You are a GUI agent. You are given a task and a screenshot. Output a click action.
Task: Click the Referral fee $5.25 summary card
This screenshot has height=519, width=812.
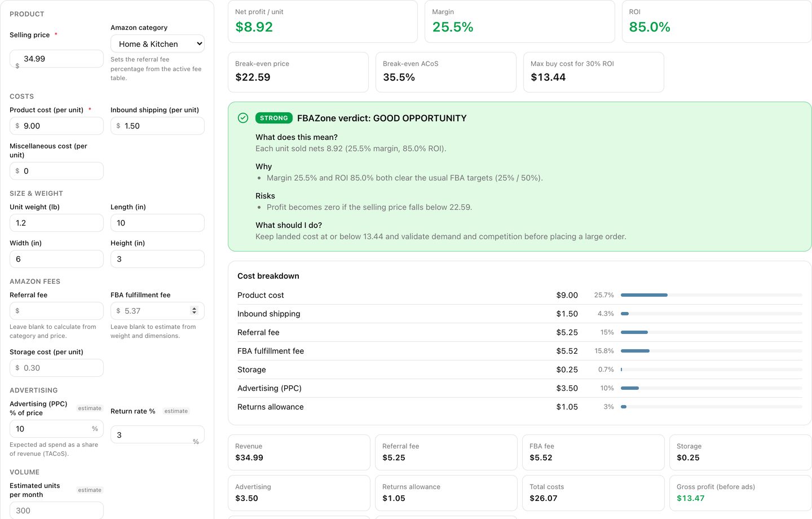tap(446, 452)
